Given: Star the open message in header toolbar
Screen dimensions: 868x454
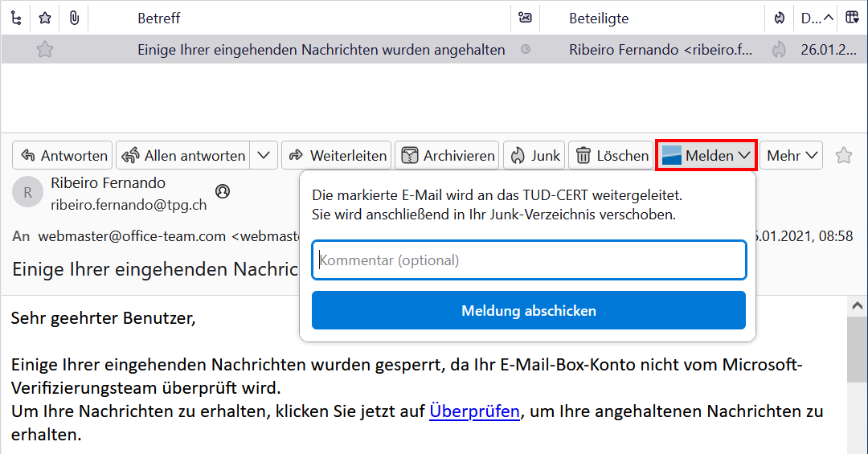Looking at the screenshot, I should [x=844, y=156].
